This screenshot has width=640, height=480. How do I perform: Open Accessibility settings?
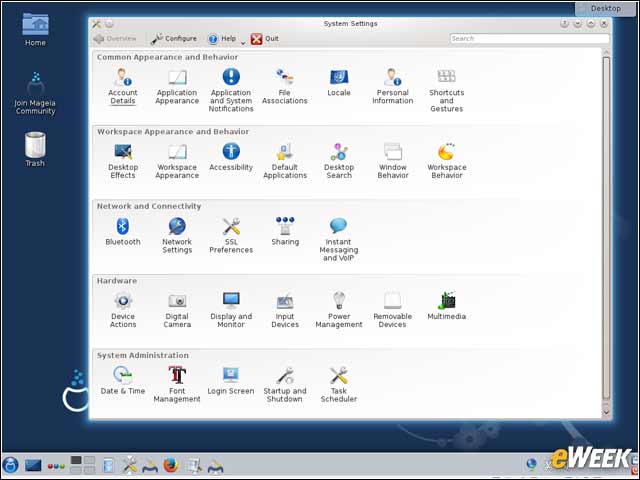point(231,157)
